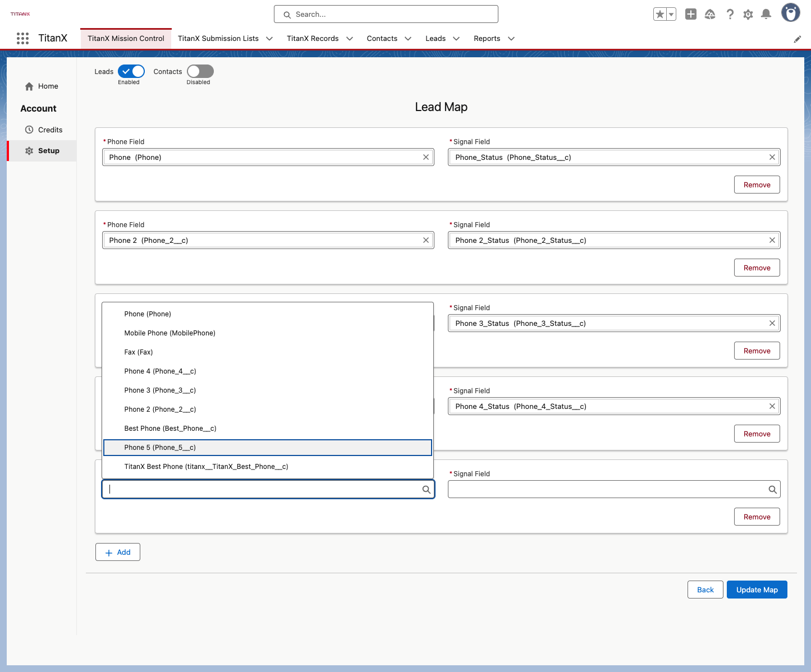The image size is (811, 672).
Task: Clear the Phone 4_Status signal field
Action: [x=772, y=407]
